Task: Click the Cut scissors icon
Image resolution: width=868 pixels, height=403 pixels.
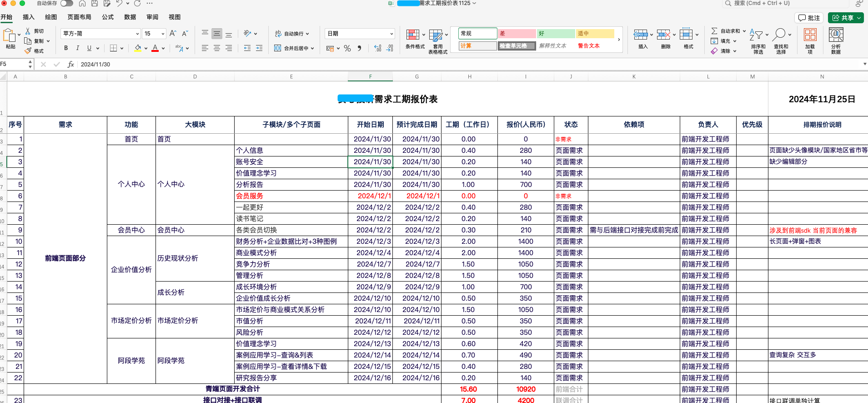Action: pos(28,31)
